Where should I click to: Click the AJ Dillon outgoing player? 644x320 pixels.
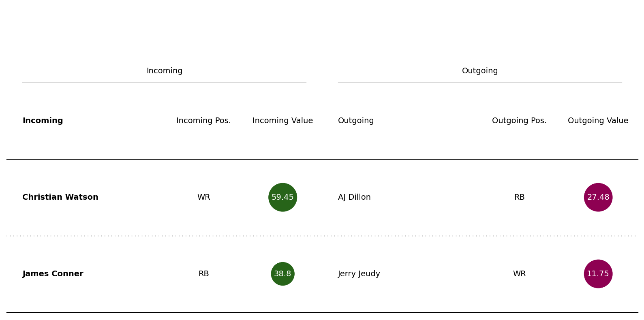[354, 197]
